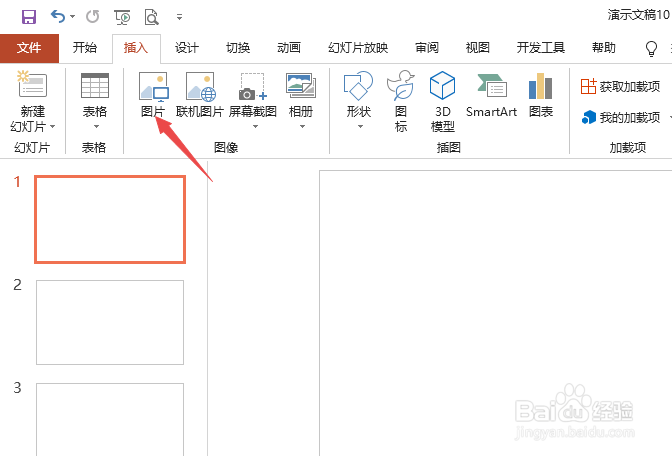The image size is (672, 456).
Task: Select slide 3 thumbnail
Action: (110, 420)
